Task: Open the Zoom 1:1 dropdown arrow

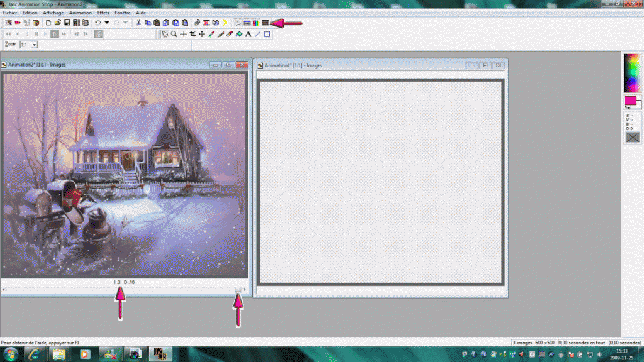Action: [35, 45]
